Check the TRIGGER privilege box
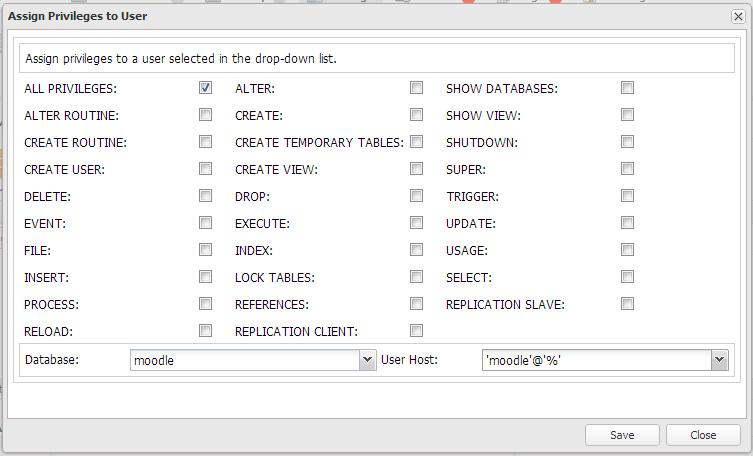 [x=627, y=196]
